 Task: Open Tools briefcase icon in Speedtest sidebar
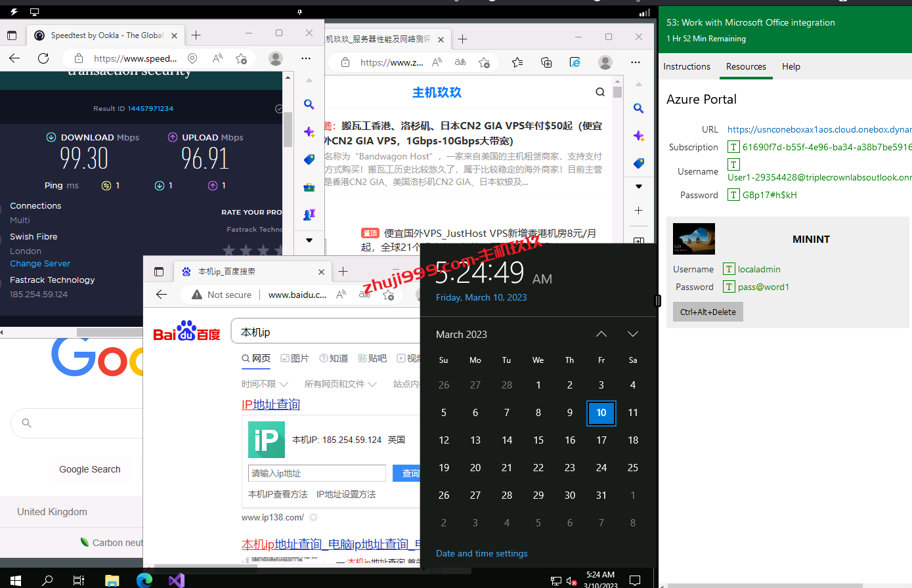[x=309, y=186]
